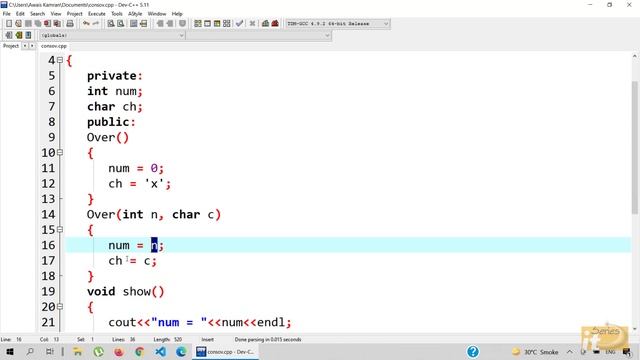Click the Open file toolbar icon
640x360 pixels.
(x=18, y=24)
